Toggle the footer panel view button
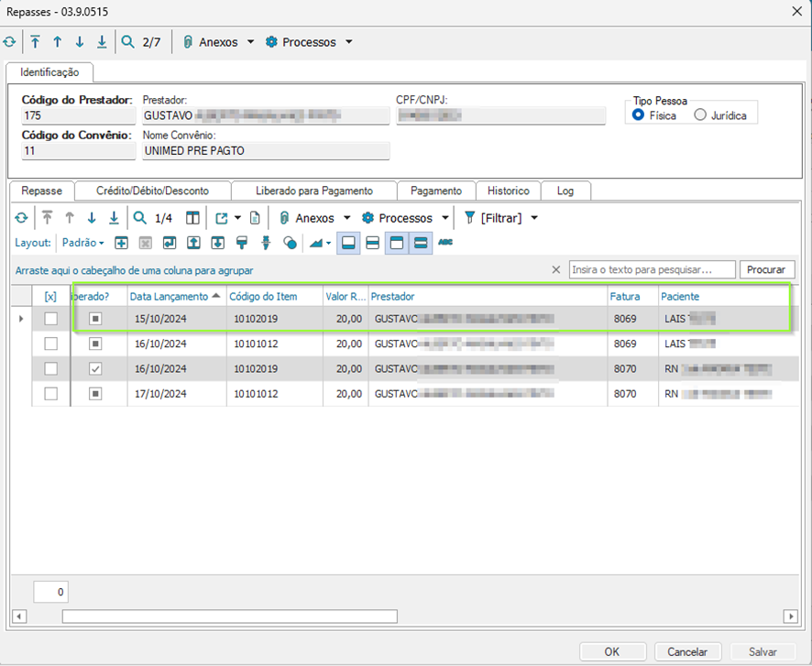The height and width of the screenshot is (666, 812). [348, 243]
